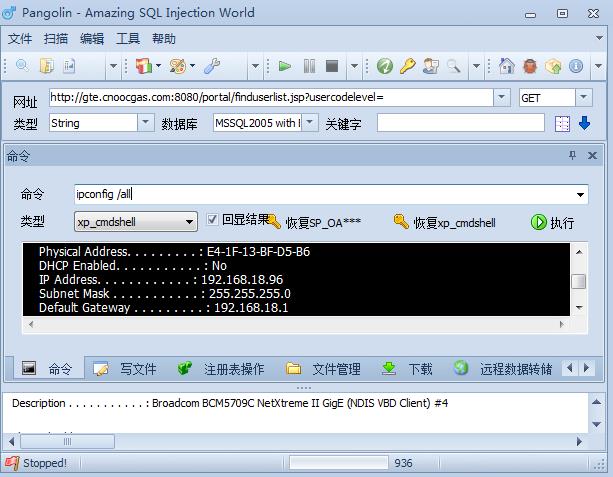Click the magnifier scan icon in toolbar
The image size is (613, 477).
(x=22, y=65)
